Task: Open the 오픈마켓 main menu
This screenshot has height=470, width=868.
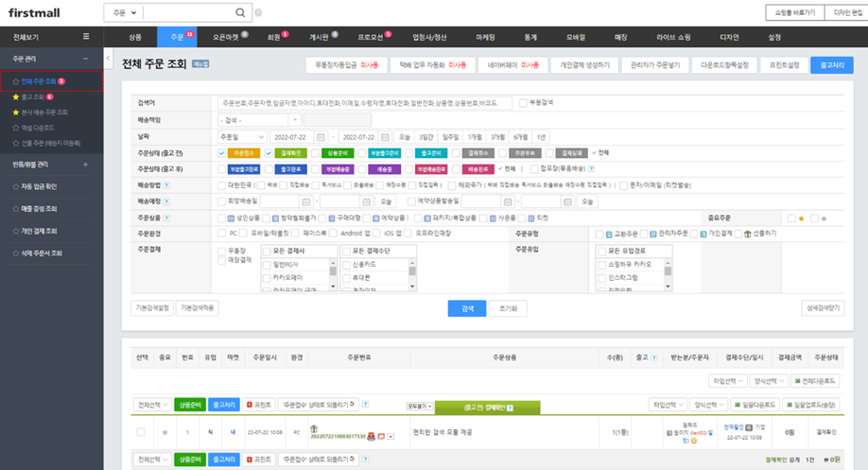Action: tap(226, 37)
